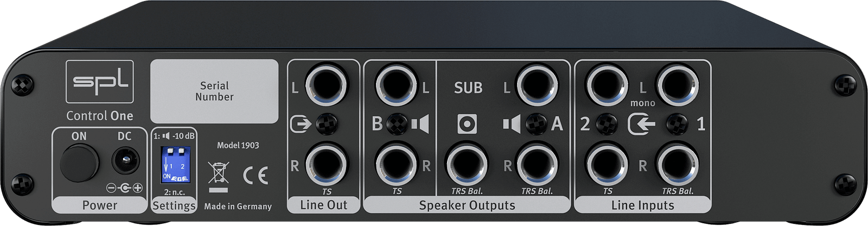Click the Line Out L jack
This screenshot has width=868, height=226.
[x=326, y=85]
